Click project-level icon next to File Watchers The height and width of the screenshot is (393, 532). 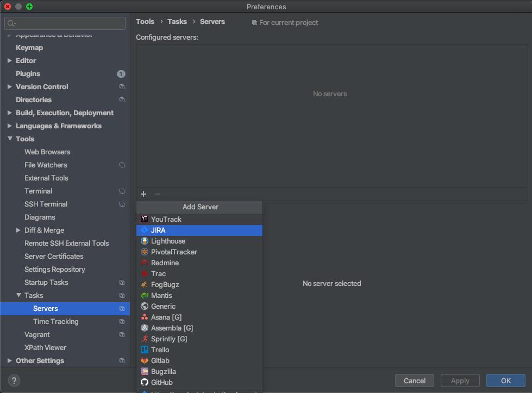pos(122,165)
